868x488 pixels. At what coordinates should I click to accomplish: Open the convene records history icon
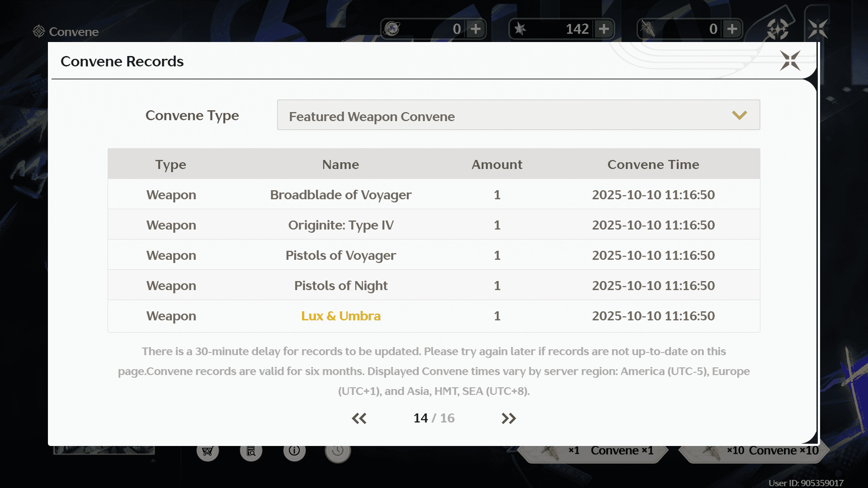click(x=251, y=451)
